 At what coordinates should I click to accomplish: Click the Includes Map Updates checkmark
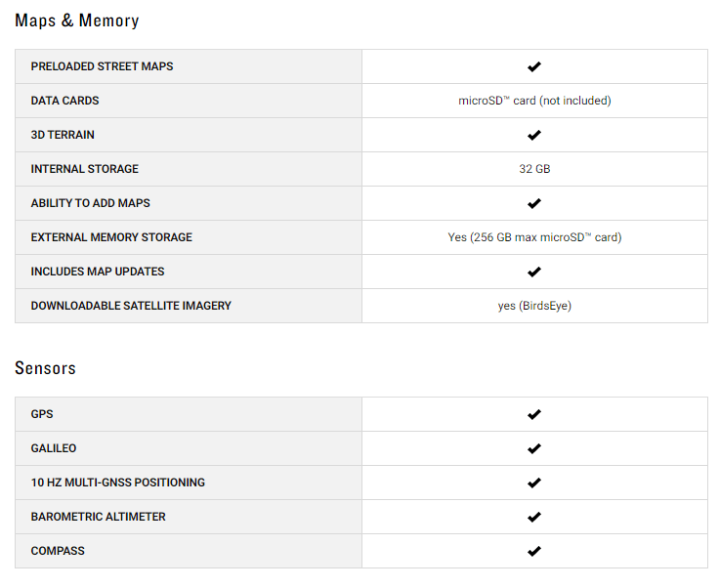coord(534,272)
